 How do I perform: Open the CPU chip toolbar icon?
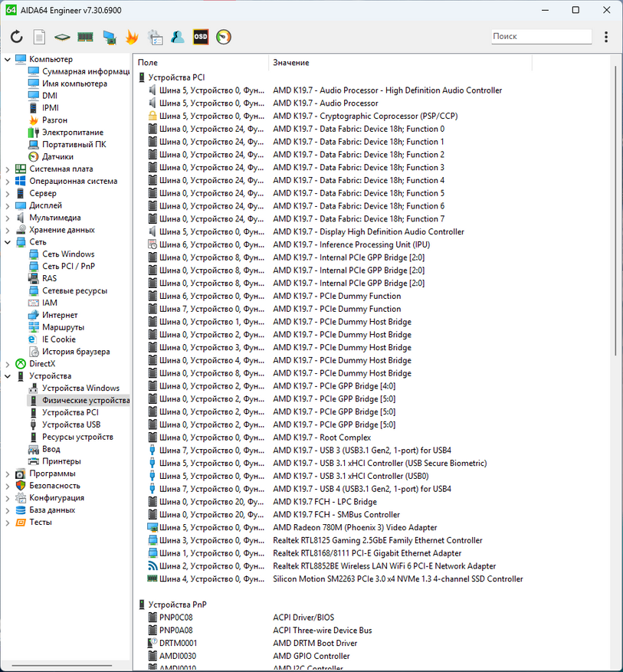62,38
